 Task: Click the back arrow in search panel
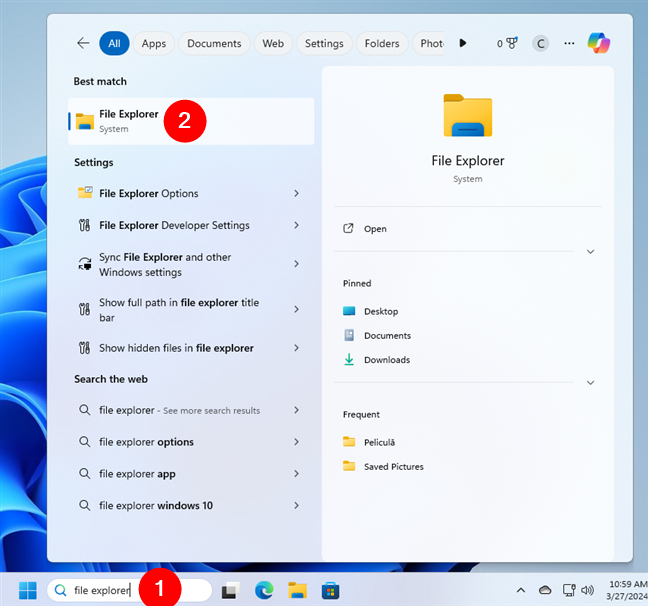click(83, 43)
